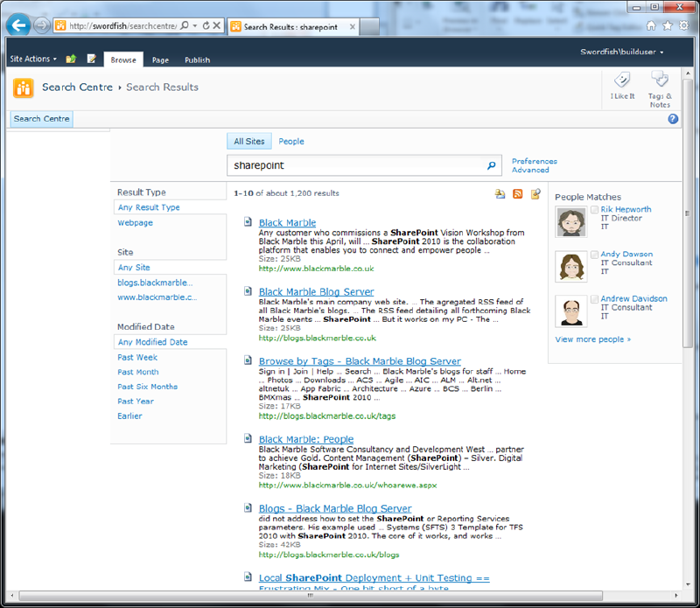Viewport: 700px width, 608px height.
Task: Click the Edit Page pencil icon
Action: [x=92, y=59]
